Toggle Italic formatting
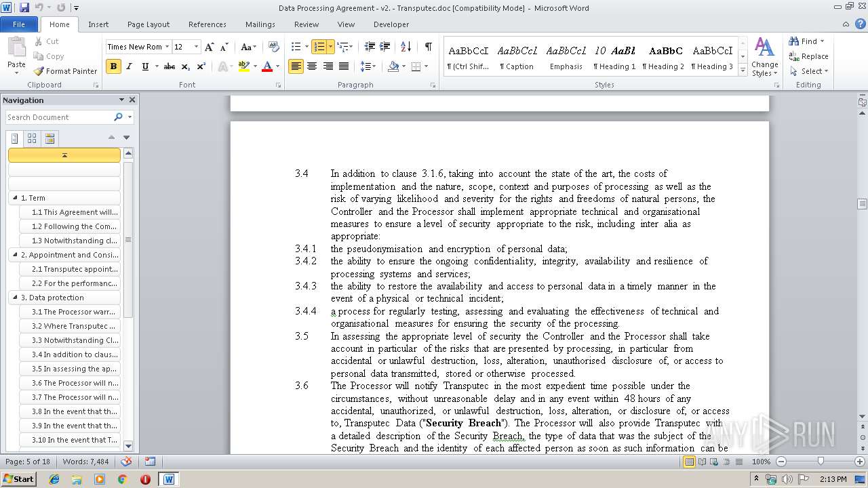 129,66
